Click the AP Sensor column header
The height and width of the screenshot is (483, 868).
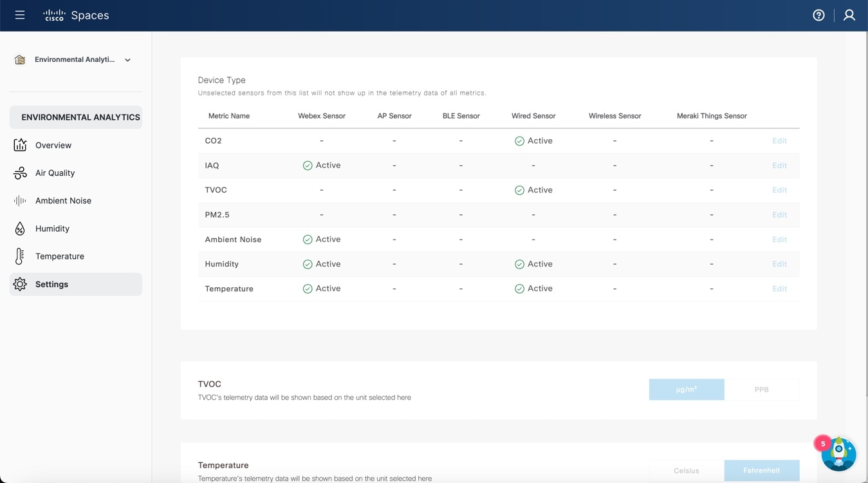(394, 116)
